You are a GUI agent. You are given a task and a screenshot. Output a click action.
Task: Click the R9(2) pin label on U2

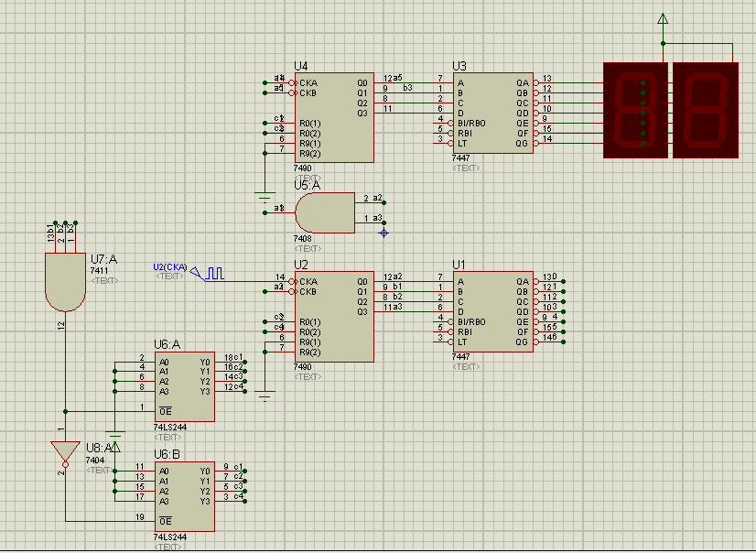click(x=310, y=352)
